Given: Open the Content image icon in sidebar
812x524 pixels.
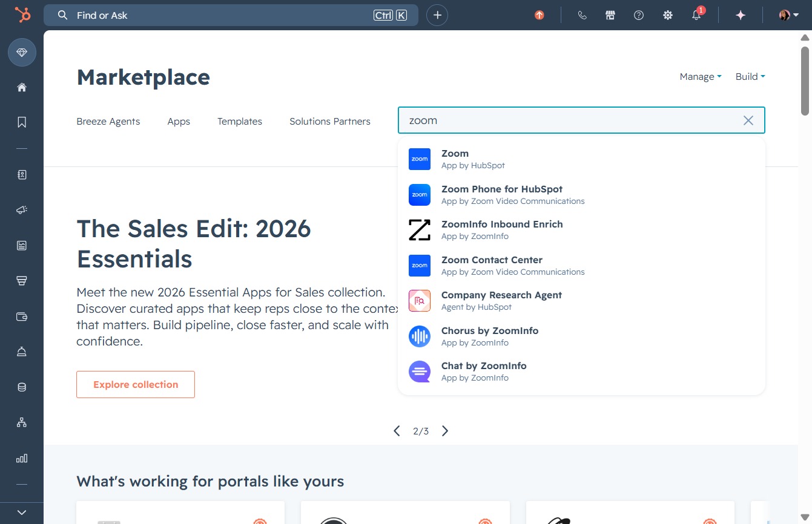Looking at the screenshot, I should 22,245.
